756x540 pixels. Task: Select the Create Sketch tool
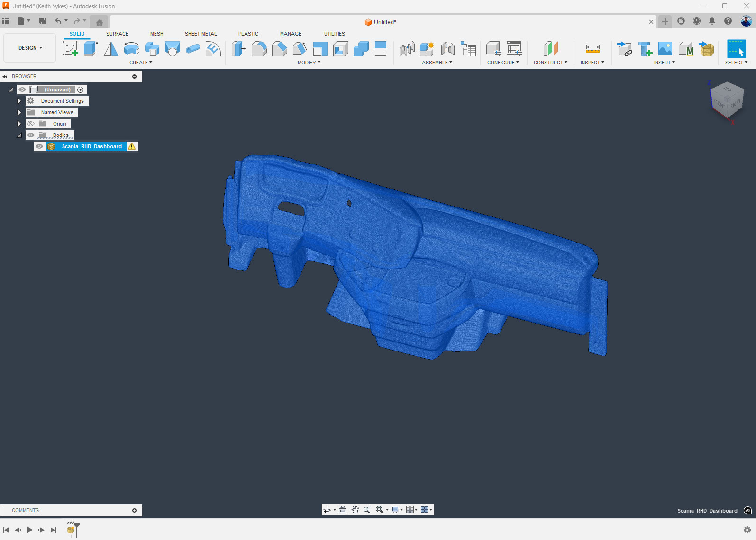[x=70, y=49]
